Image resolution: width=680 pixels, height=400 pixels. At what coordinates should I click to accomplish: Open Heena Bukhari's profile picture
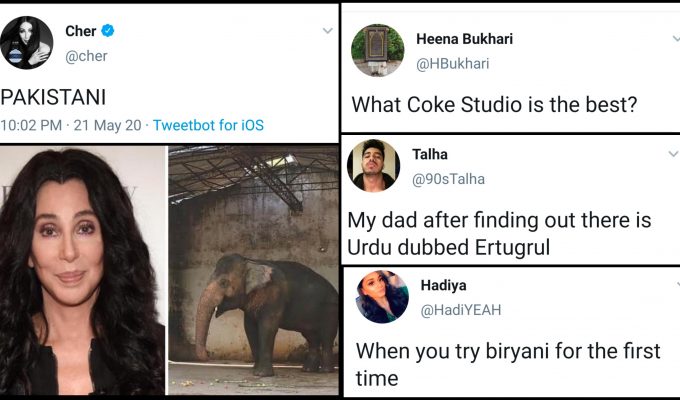(378, 51)
